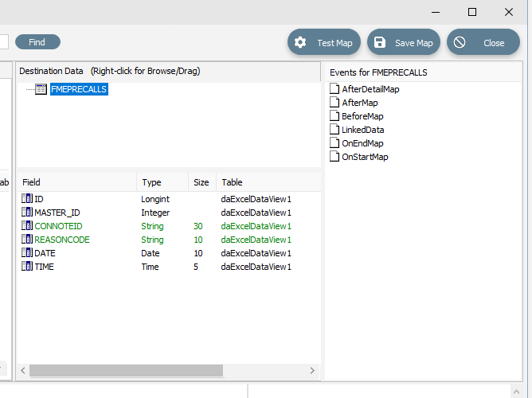Click the field list left scroll arrow

[23, 371]
